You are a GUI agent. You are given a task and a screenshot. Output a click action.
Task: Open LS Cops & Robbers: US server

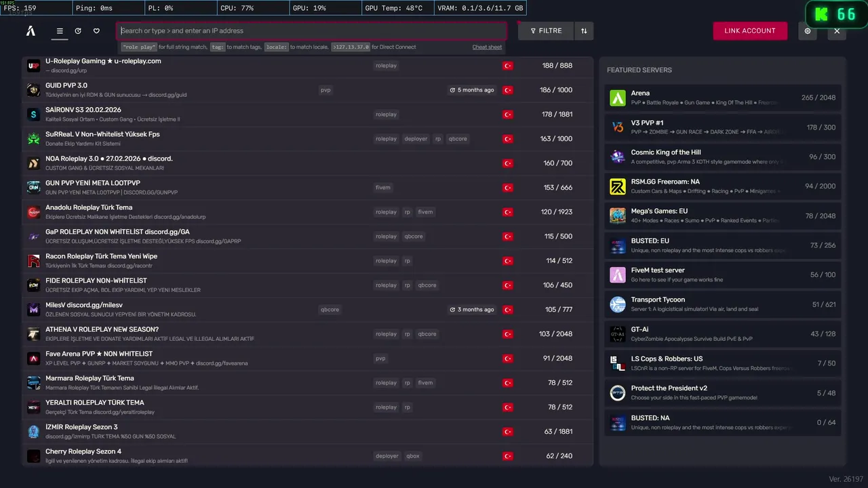point(723,363)
